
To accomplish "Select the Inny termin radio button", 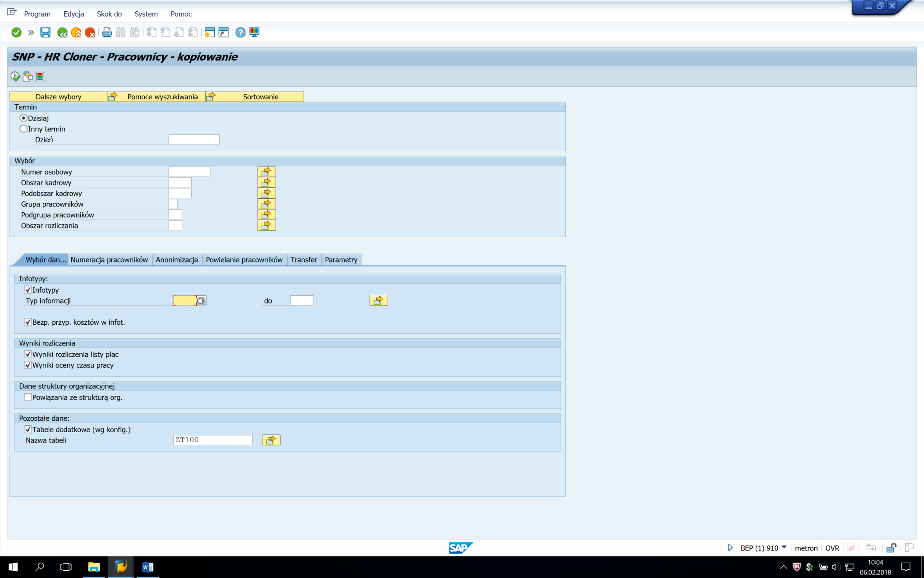I will [23, 129].
